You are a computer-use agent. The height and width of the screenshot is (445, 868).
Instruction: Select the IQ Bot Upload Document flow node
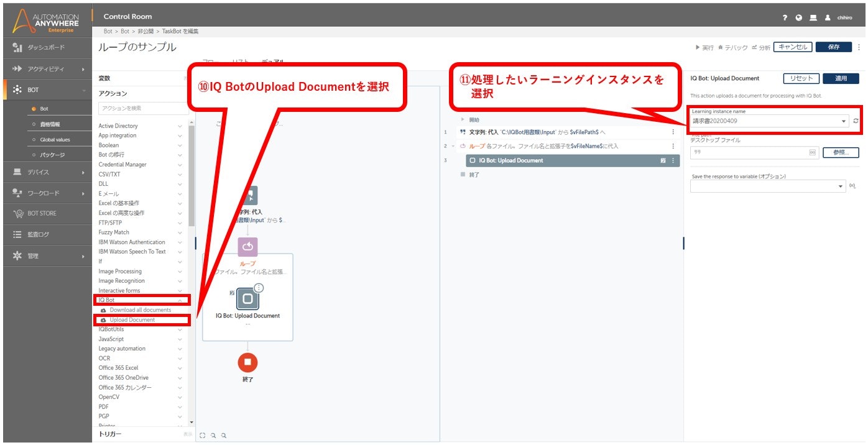247,299
